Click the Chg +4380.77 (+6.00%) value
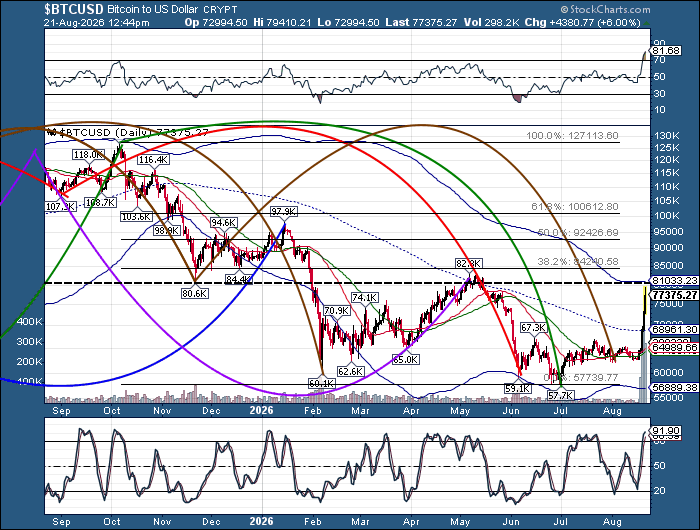 [x=583, y=22]
